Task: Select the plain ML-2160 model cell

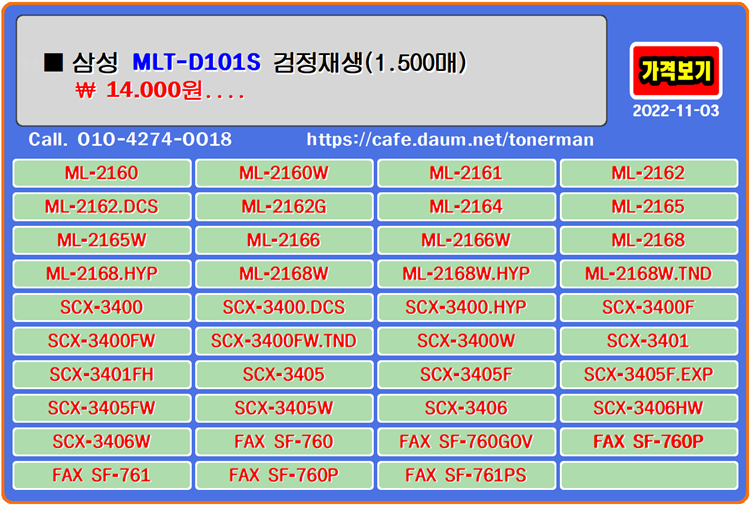Action: [x=102, y=173]
